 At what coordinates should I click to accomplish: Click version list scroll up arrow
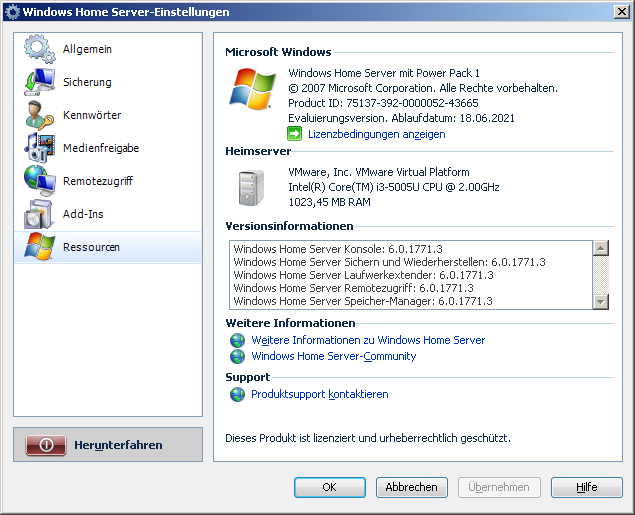(x=601, y=248)
